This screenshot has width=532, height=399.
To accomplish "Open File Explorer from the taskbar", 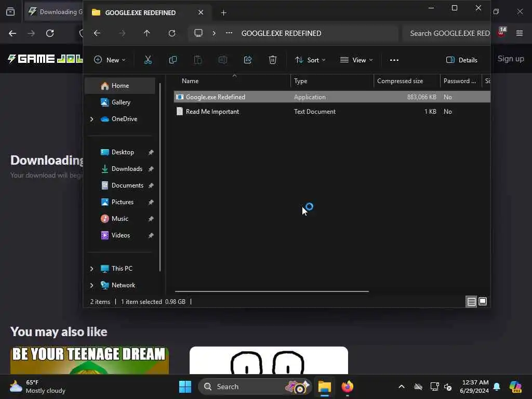I will pos(324,387).
